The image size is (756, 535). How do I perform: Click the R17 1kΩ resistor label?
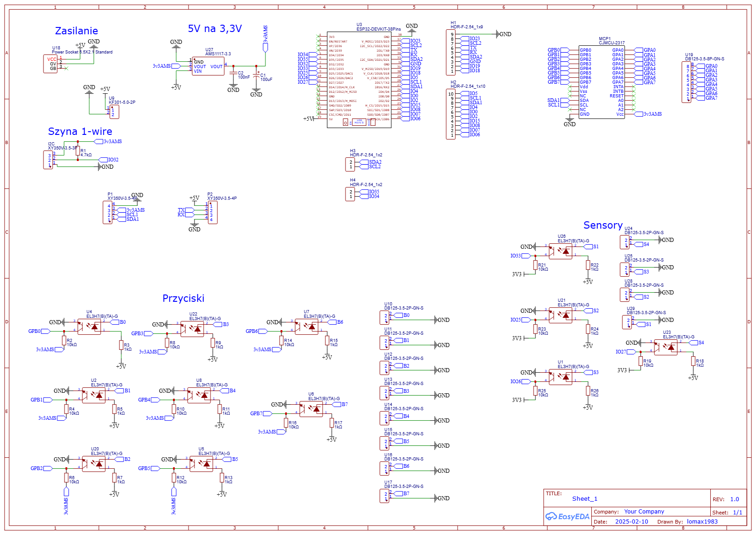(x=338, y=425)
